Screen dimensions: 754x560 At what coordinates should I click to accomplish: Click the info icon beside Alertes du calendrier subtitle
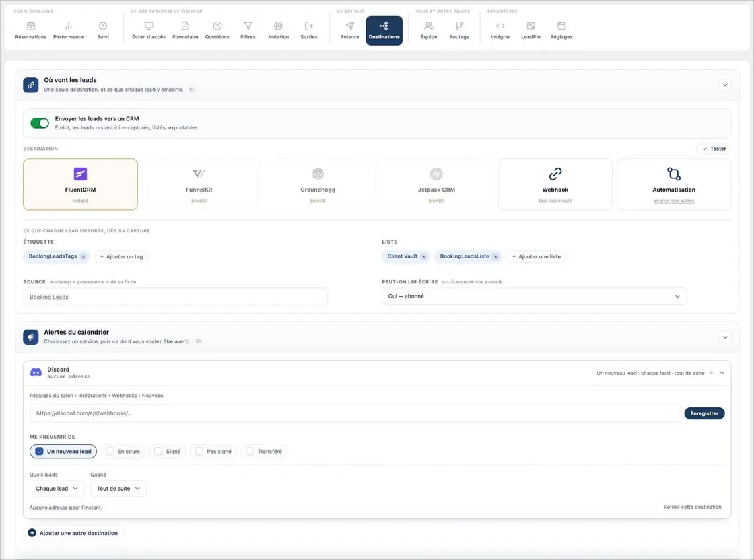[x=198, y=341]
